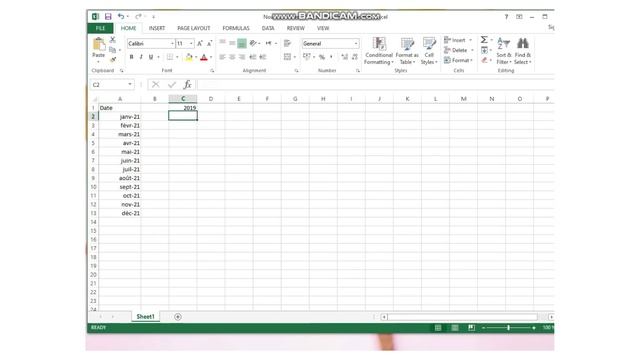
Task: Select the Sheet1 worksheet tab
Action: (x=145, y=317)
